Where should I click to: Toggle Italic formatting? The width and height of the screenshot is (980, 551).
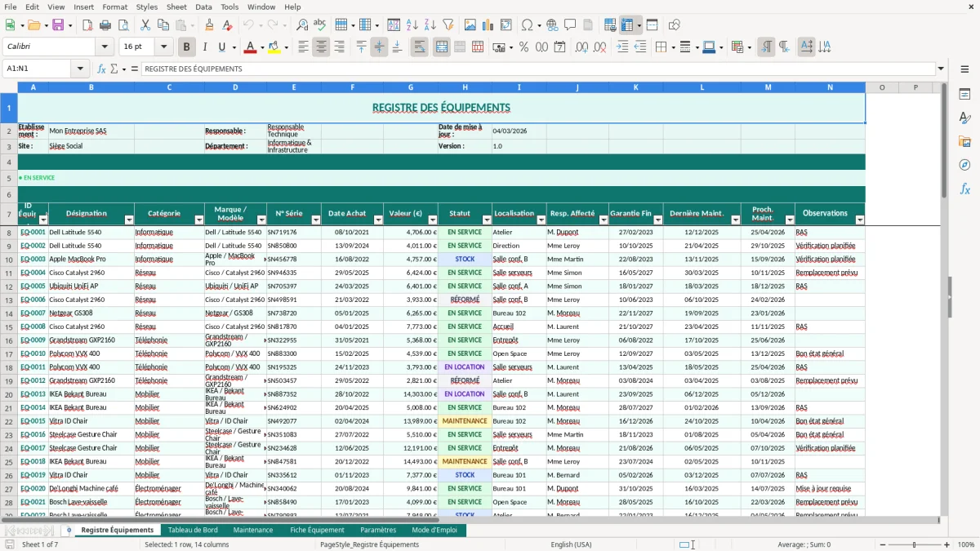(x=204, y=47)
